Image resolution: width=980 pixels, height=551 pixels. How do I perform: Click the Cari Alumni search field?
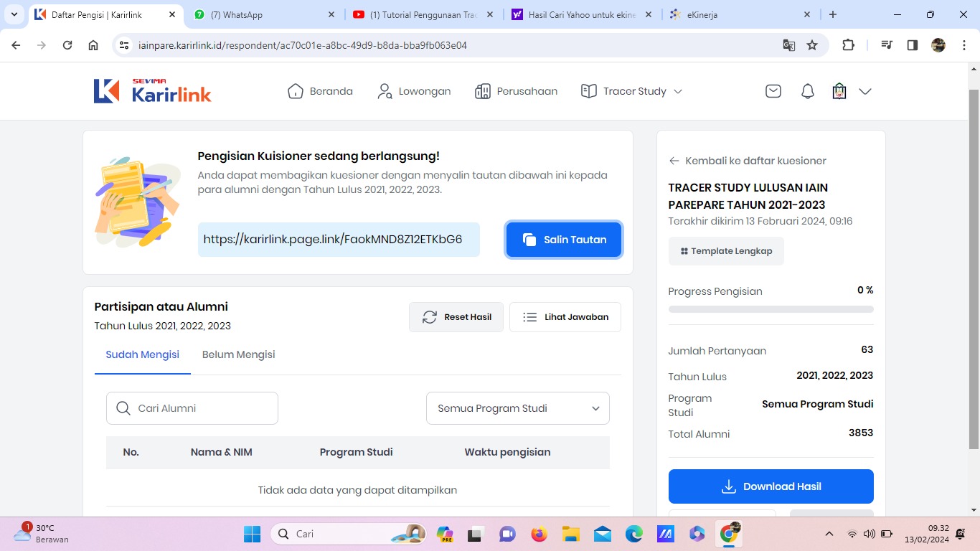(x=192, y=408)
